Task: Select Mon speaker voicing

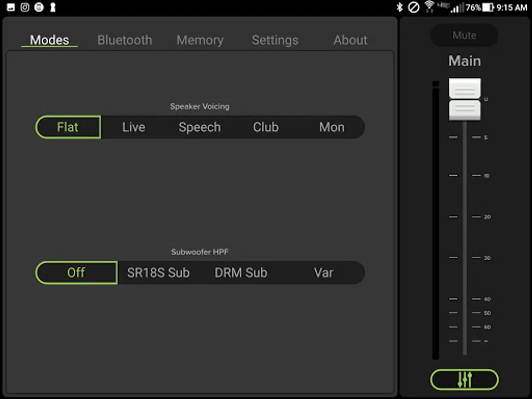Action: pyautogui.click(x=332, y=127)
